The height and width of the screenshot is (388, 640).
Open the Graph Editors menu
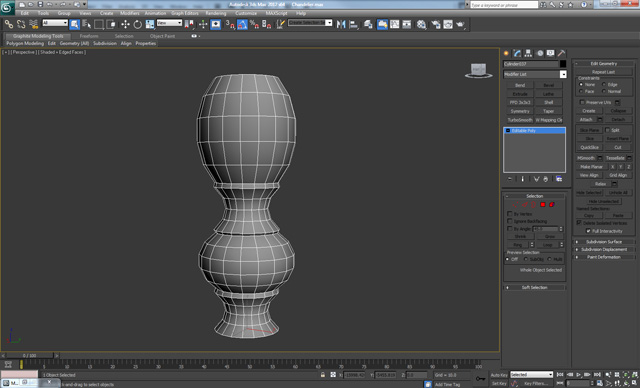[185, 13]
